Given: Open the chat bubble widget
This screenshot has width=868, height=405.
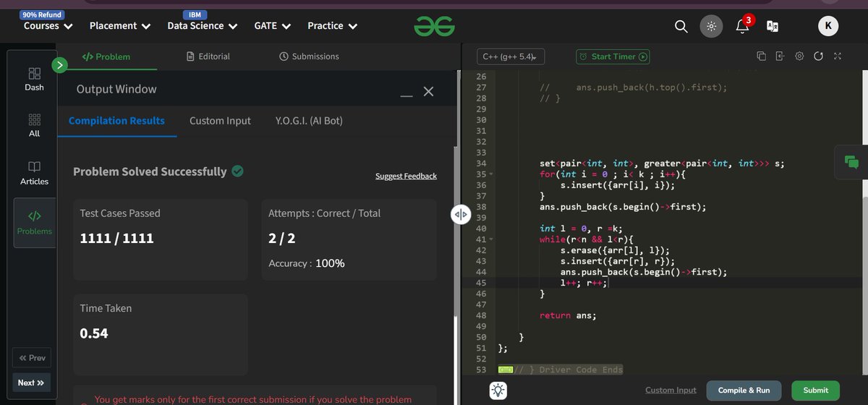Looking at the screenshot, I should (851, 162).
